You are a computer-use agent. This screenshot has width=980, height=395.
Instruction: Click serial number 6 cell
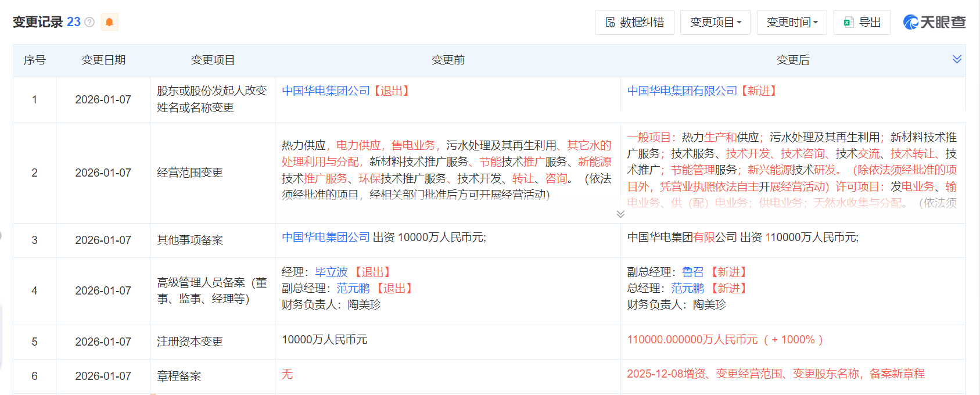pyautogui.click(x=34, y=376)
